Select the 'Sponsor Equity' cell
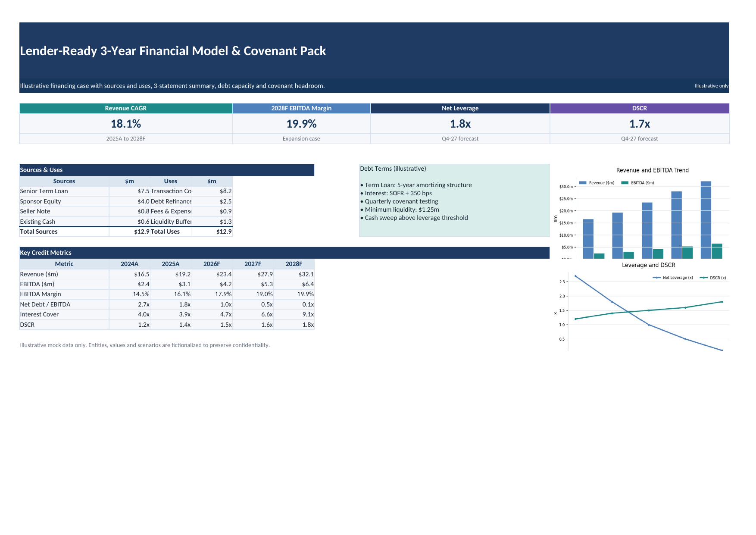 tap(64, 201)
